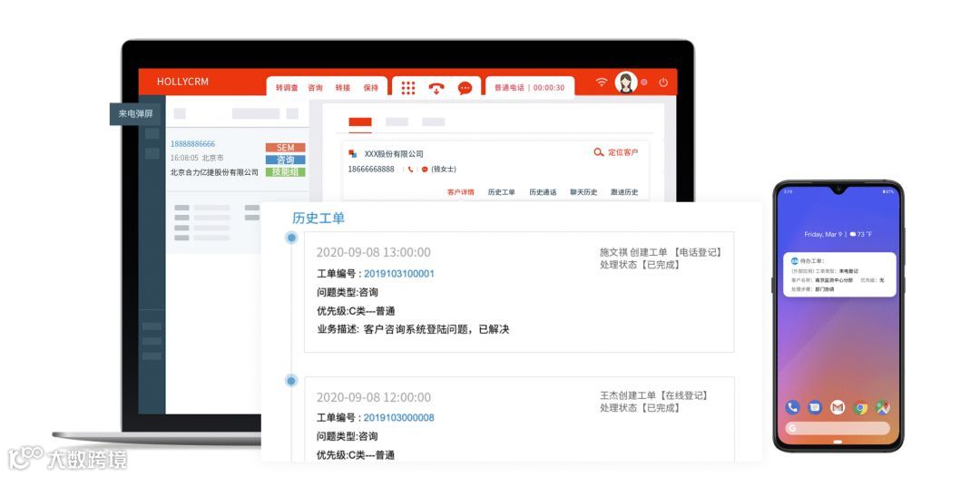Click red message icon before (钱女士)
Viewport: 980px width, 477px height.
point(425,170)
